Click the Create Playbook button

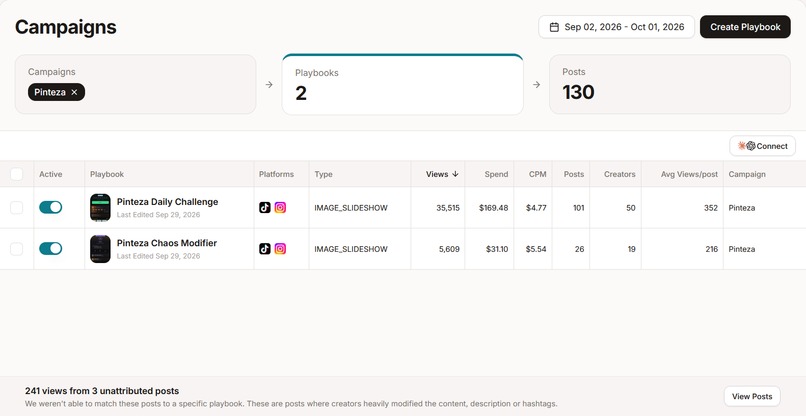point(745,27)
